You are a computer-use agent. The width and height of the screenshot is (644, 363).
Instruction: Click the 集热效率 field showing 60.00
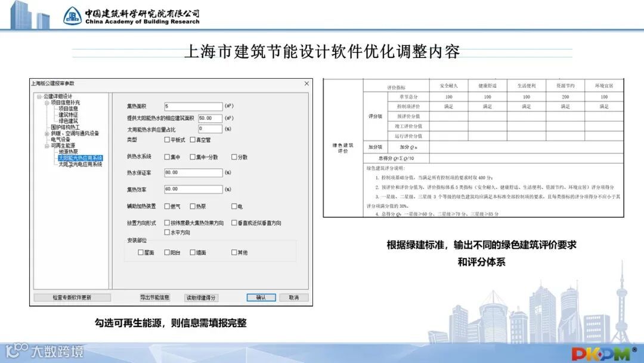point(193,189)
